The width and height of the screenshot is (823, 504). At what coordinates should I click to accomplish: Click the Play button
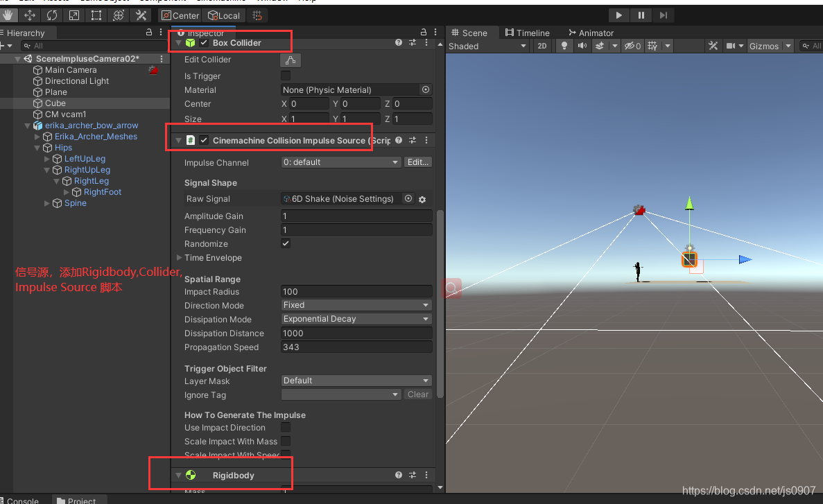pos(619,15)
